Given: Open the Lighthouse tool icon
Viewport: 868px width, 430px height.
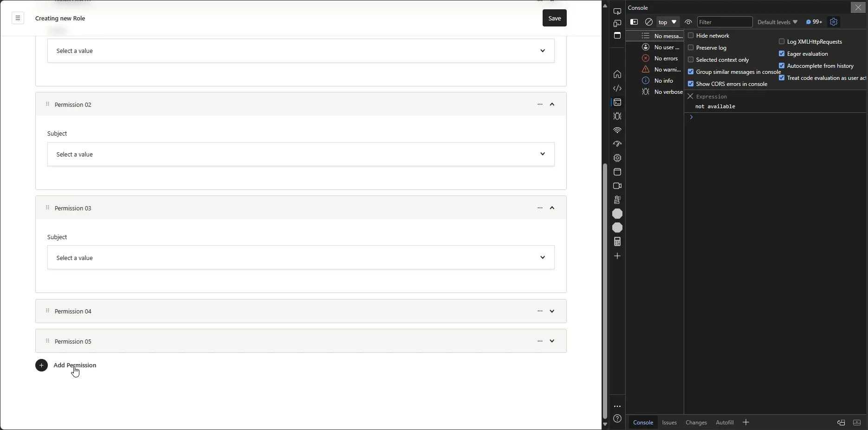Looking at the screenshot, I should pos(617,200).
